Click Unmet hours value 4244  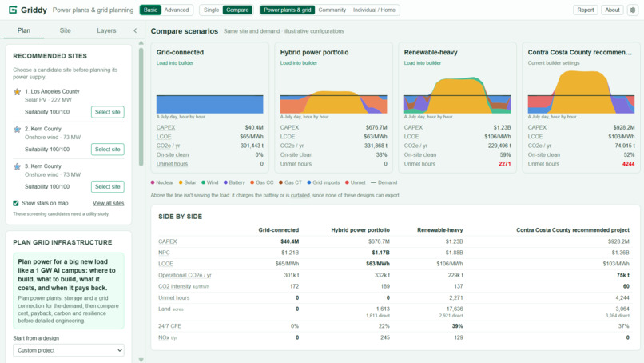point(628,164)
